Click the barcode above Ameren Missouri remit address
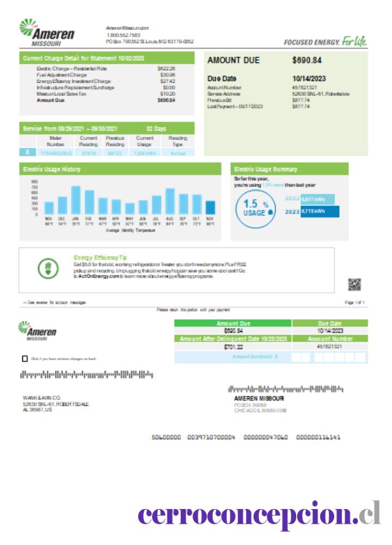Viewport: 392px width, 545px height. (x=285, y=389)
